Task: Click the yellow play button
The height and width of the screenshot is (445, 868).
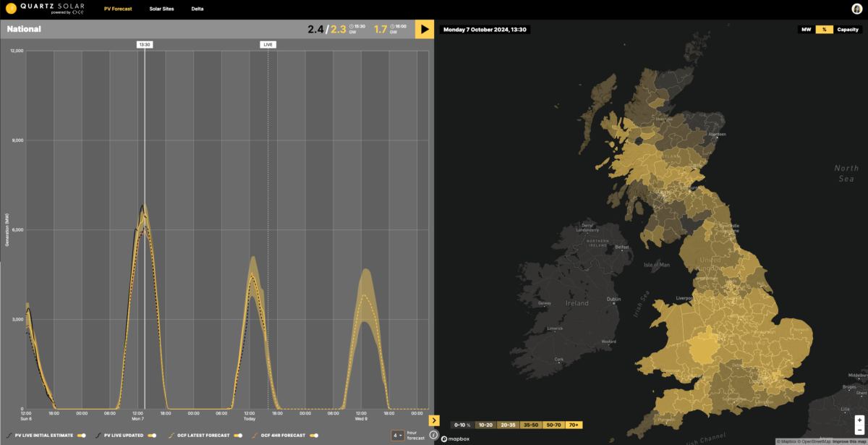Action: coord(425,29)
